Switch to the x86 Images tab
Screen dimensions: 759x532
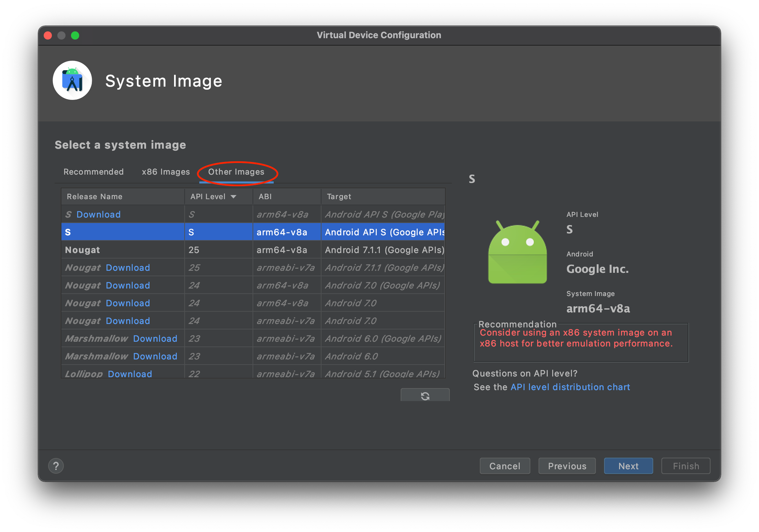[166, 172]
